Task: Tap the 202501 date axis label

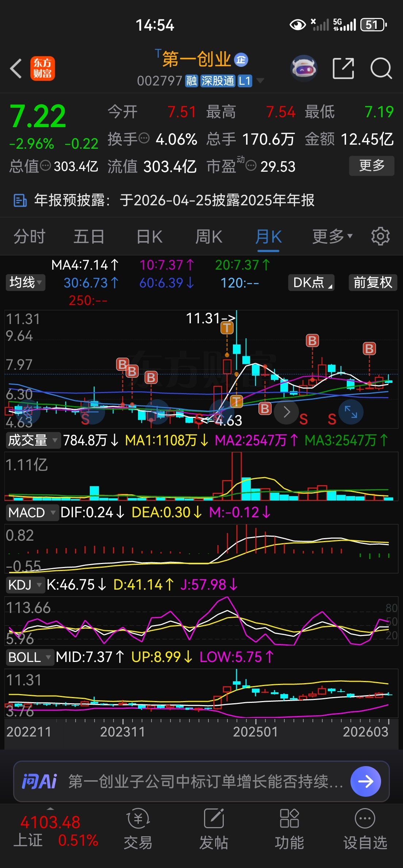Action: pos(256,732)
